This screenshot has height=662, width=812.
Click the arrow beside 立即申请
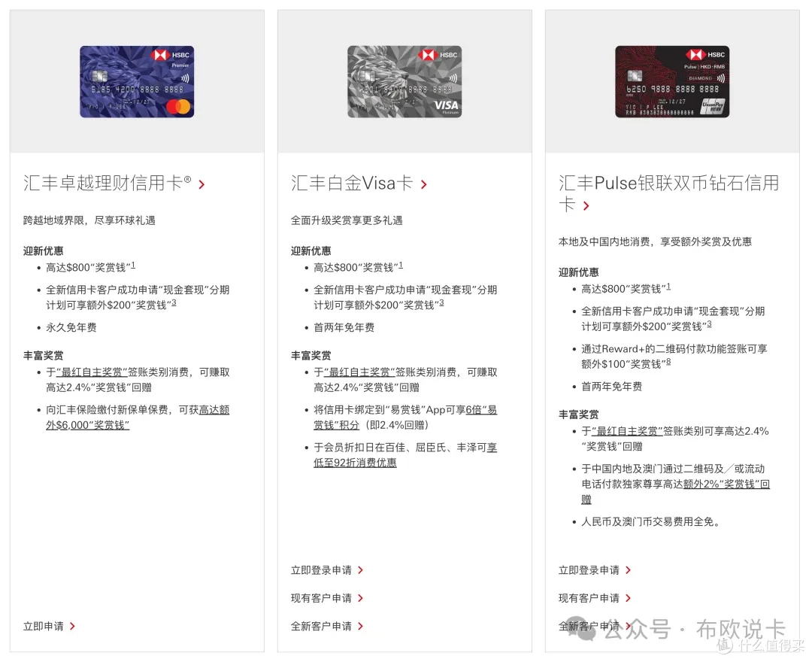(71, 625)
